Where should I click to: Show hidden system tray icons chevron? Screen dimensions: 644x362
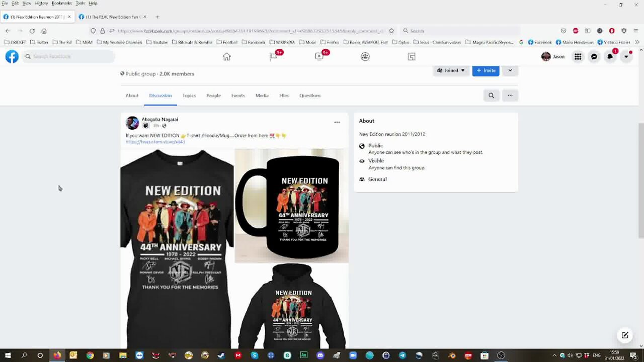click(554, 355)
